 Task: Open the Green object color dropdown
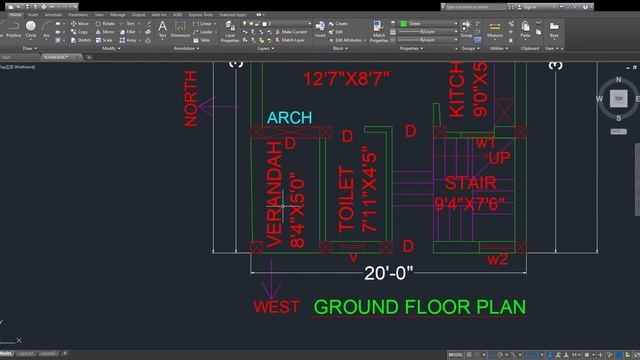[456, 24]
